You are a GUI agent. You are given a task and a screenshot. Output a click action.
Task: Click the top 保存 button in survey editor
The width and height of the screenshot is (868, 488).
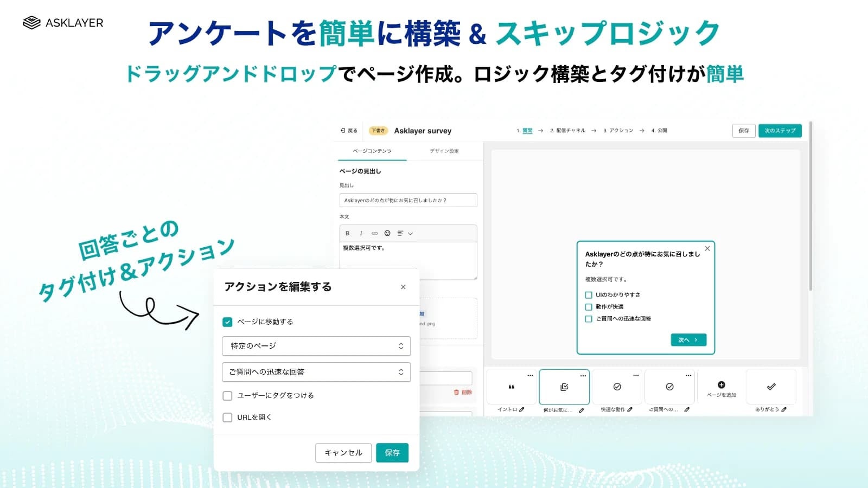[x=744, y=131]
